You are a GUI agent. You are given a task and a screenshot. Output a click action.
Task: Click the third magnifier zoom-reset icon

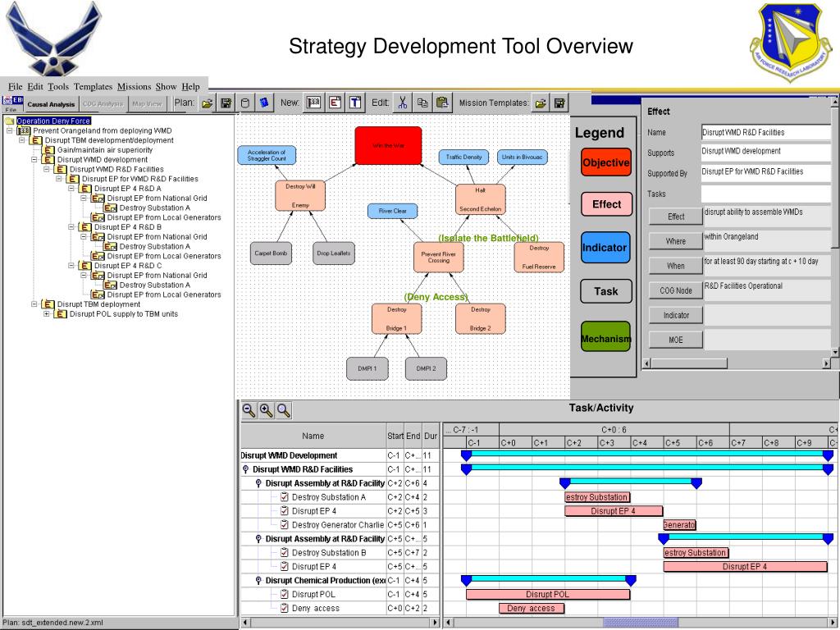click(284, 410)
